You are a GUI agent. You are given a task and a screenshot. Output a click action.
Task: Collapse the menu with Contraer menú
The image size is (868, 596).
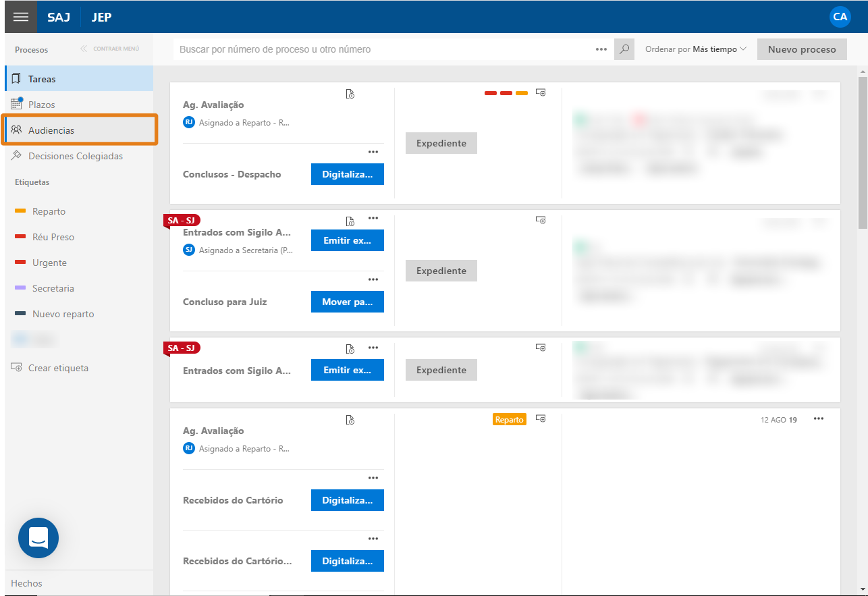tap(109, 49)
